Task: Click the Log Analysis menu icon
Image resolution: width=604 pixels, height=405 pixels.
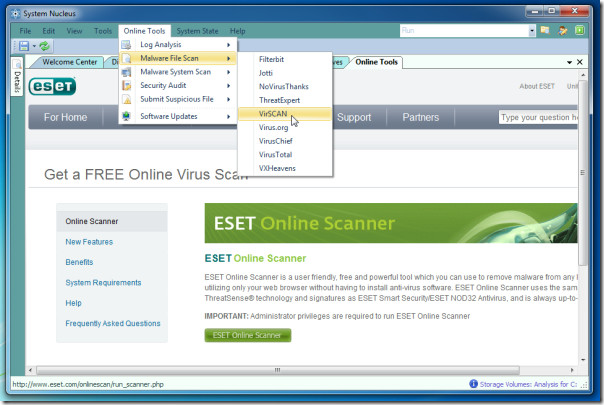Action: (126, 45)
